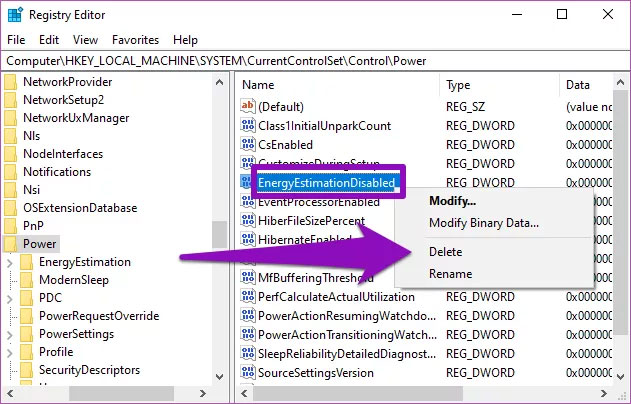This screenshot has width=631, height=404.
Task: Click the values pane scroll left arrow
Action: coord(244,393)
